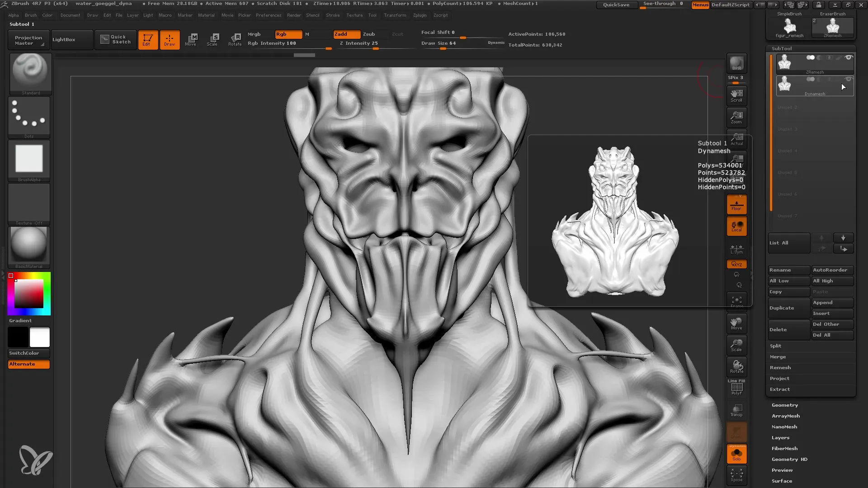Toggle See-through mode on canvas
This screenshot has width=868, height=488.
[x=664, y=4]
